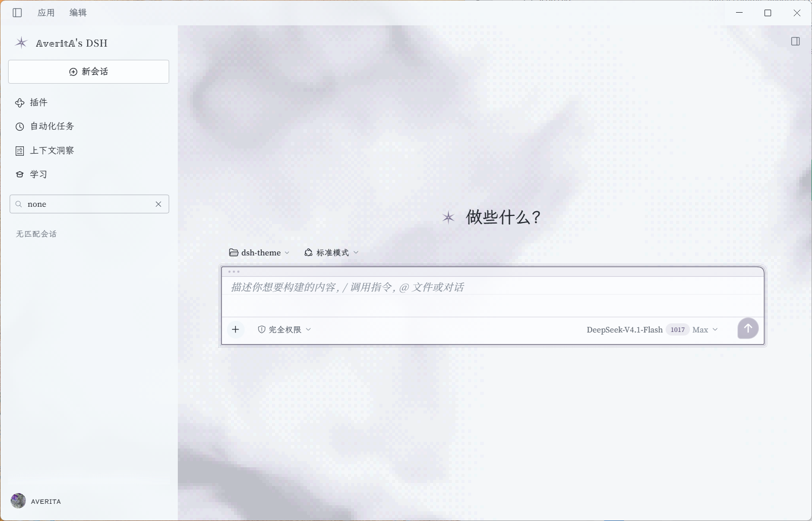Open 自动化任务 automation tasks
The image size is (812, 521).
[45, 126]
